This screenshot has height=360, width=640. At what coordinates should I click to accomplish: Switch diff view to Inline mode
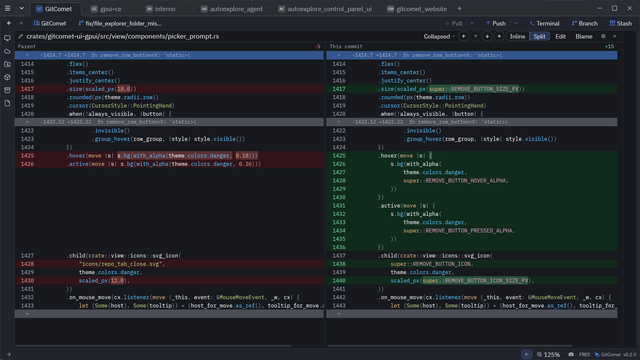(x=517, y=36)
